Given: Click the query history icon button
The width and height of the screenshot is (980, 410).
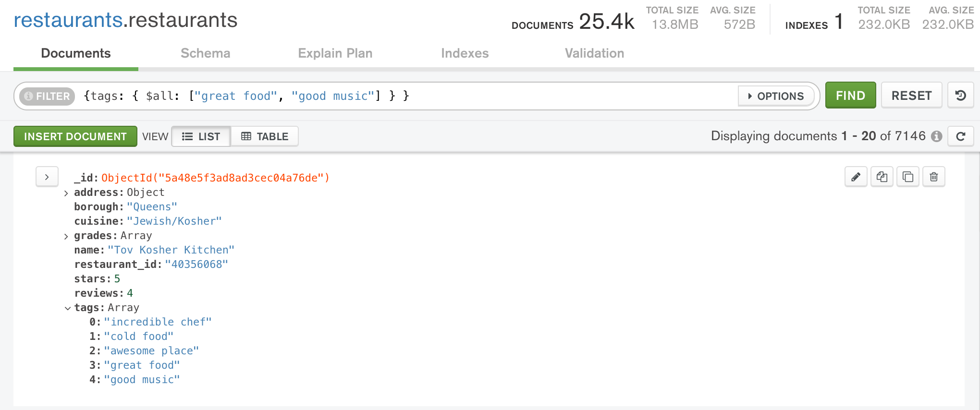Looking at the screenshot, I should point(960,96).
